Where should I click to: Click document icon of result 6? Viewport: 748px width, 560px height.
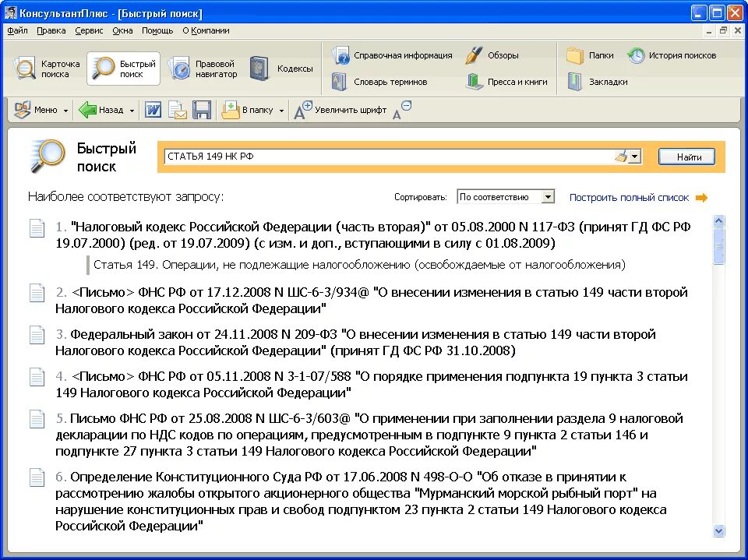click(37, 477)
